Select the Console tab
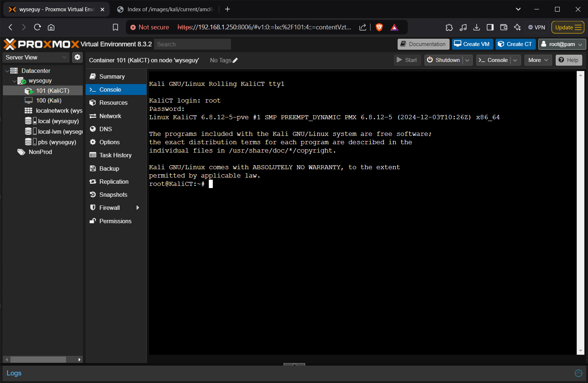 click(x=116, y=89)
